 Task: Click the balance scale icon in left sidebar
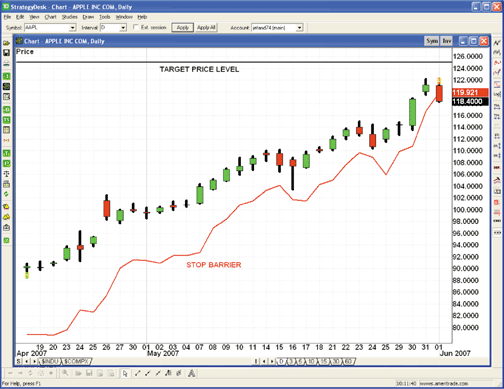pos(6,174)
